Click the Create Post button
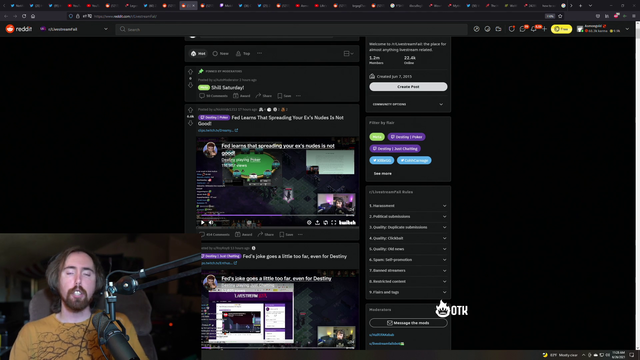 408,87
